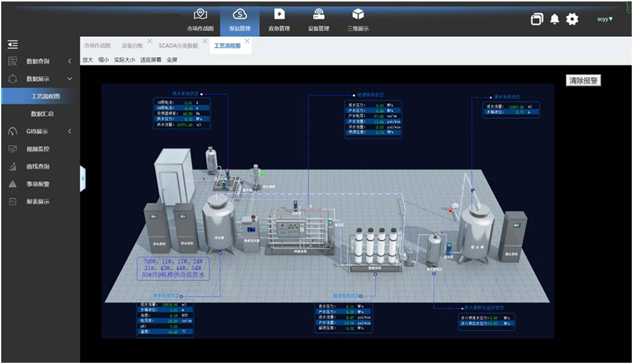Click the notification bell icon
Viewport: 633px width, 364px height.
(x=555, y=19)
